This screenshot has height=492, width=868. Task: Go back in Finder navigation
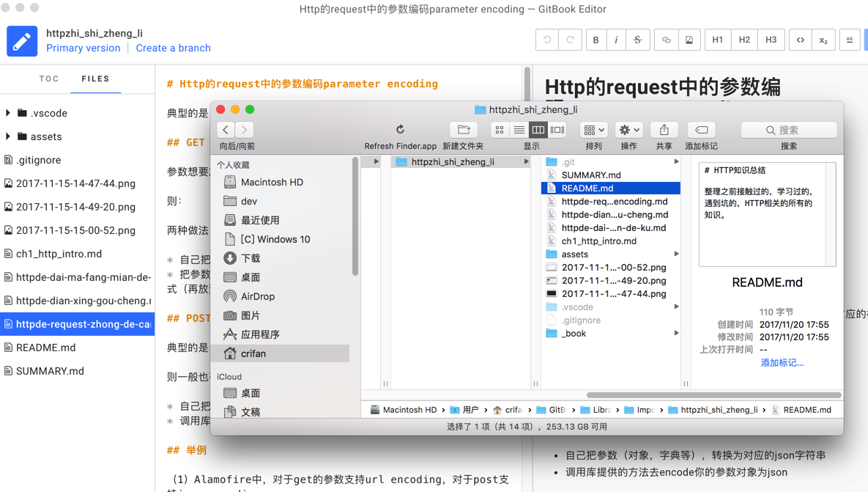coord(226,130)
